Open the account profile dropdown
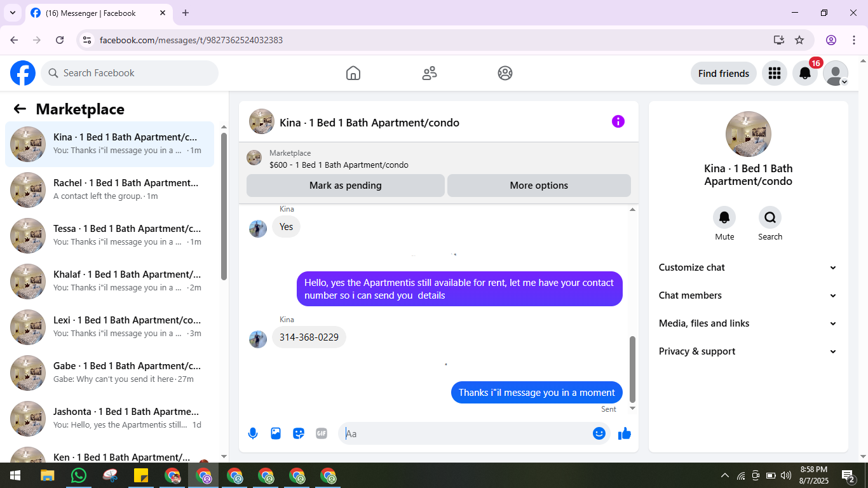Viewport: 868px width, 488px height. (x=836, y=73)
